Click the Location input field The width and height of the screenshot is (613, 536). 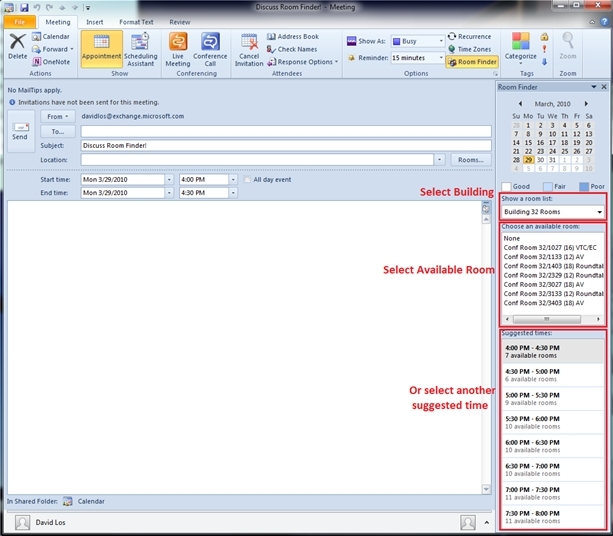click(257, 160)
